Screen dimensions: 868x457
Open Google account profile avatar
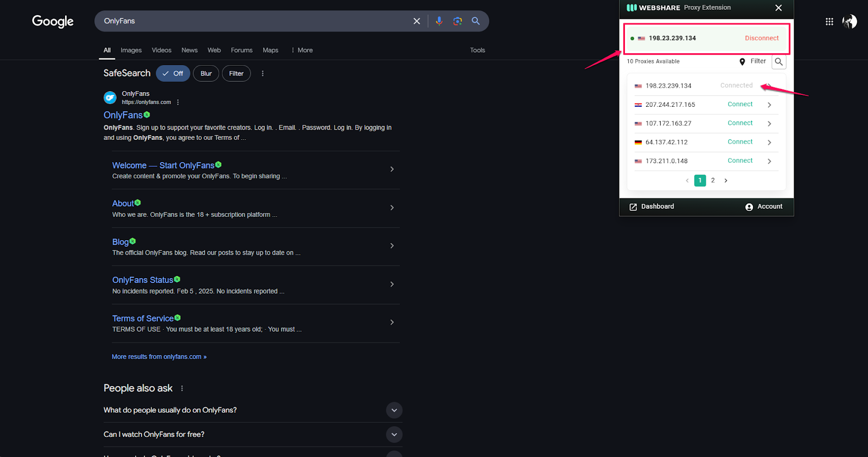[850, 22]
